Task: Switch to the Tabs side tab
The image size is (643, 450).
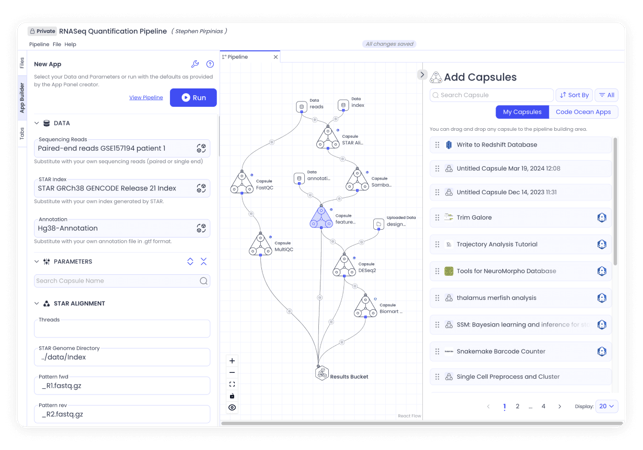Action: point(22,134)
